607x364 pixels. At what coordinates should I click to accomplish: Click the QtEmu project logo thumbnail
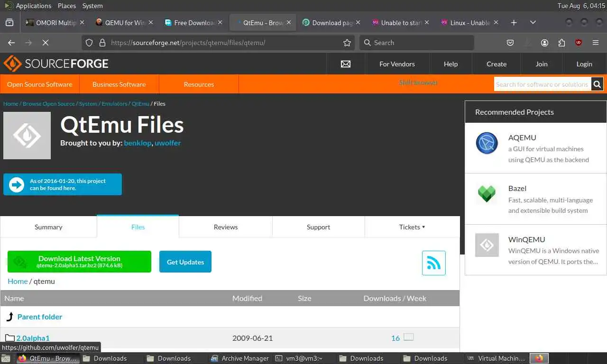(x=27, y=136)
